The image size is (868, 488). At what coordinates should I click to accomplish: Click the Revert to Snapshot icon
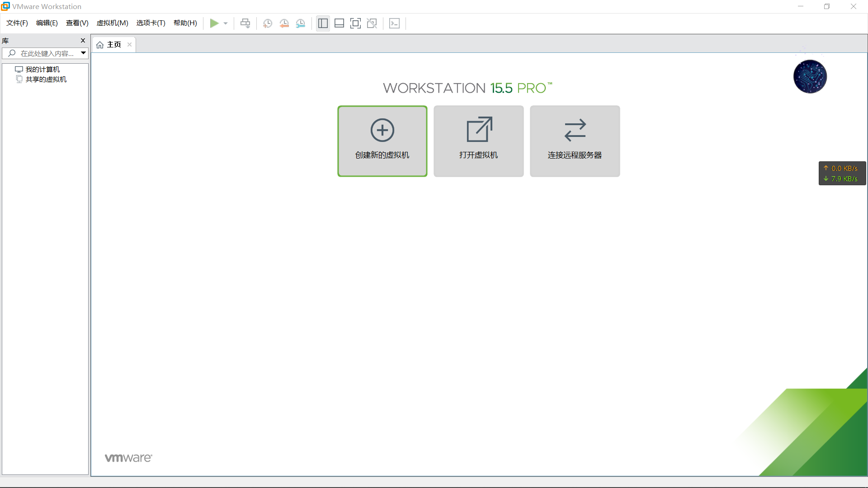coord(284,23)
